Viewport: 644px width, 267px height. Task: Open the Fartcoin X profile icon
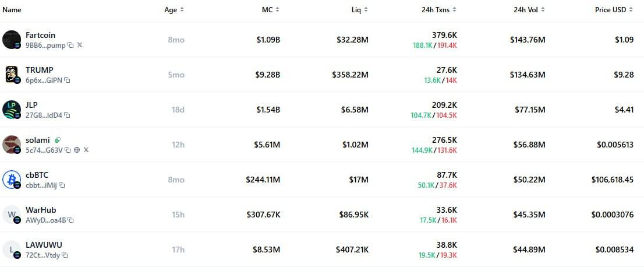(x=80, y=45)
